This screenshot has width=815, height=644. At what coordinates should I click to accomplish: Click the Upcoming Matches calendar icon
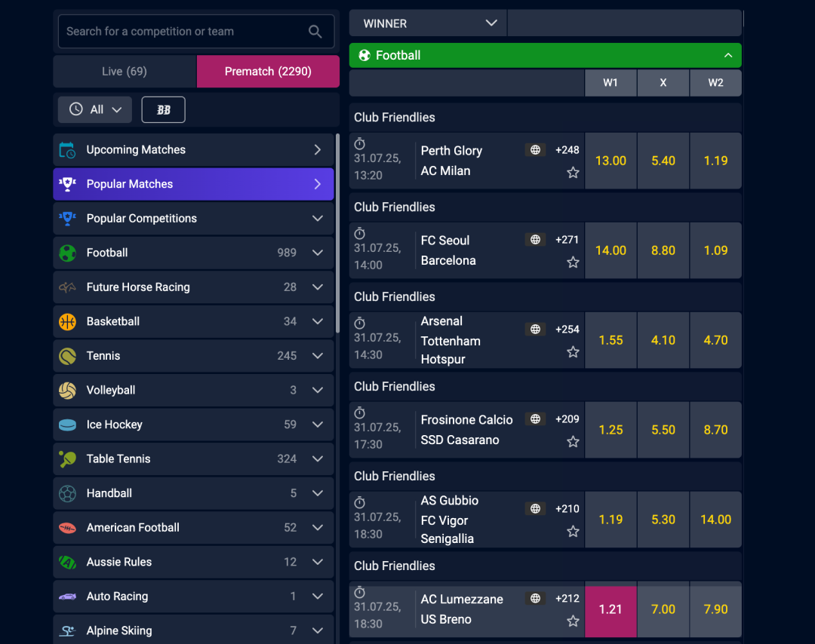(x=68, y=150)
